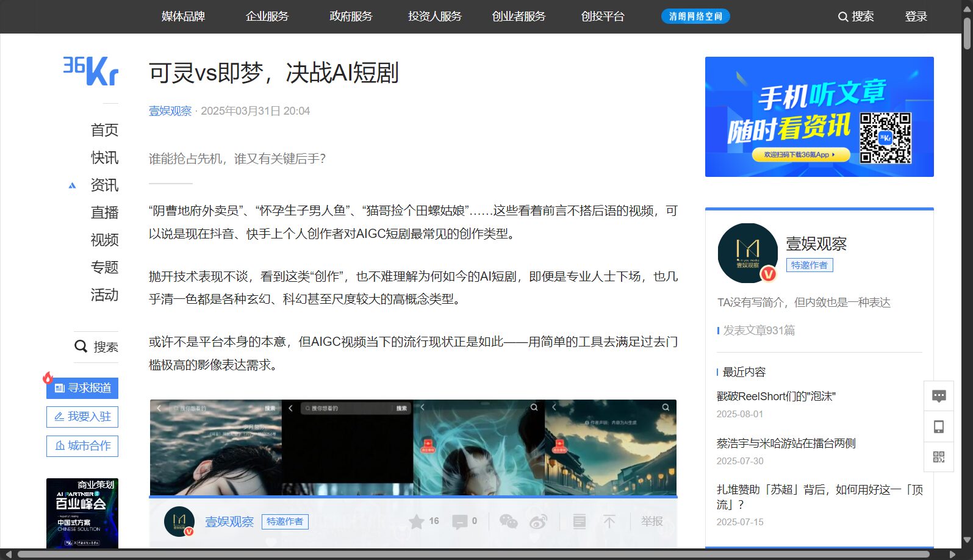Go to 直播 in left navigation
The width and height of the screenshot is (973, 560).
[x=104, y=212]
